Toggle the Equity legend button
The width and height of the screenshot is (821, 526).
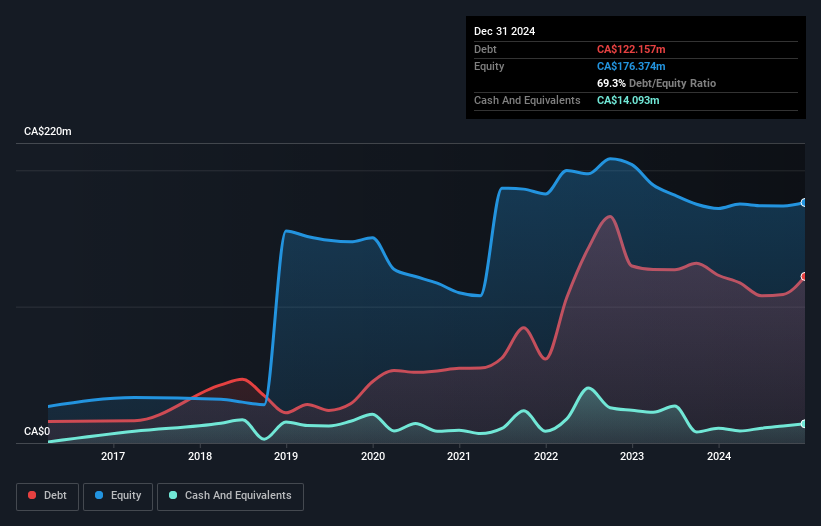tap(118, 496)
